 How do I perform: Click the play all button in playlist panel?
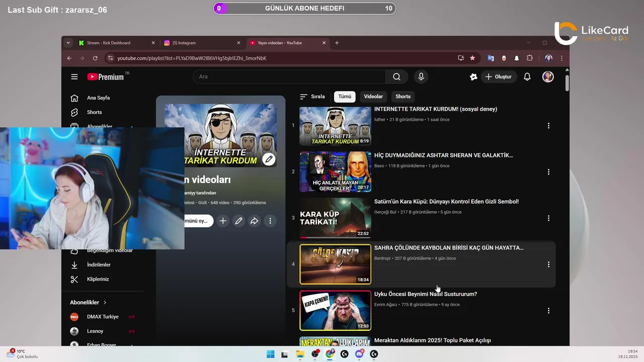(x=199, y=221)
